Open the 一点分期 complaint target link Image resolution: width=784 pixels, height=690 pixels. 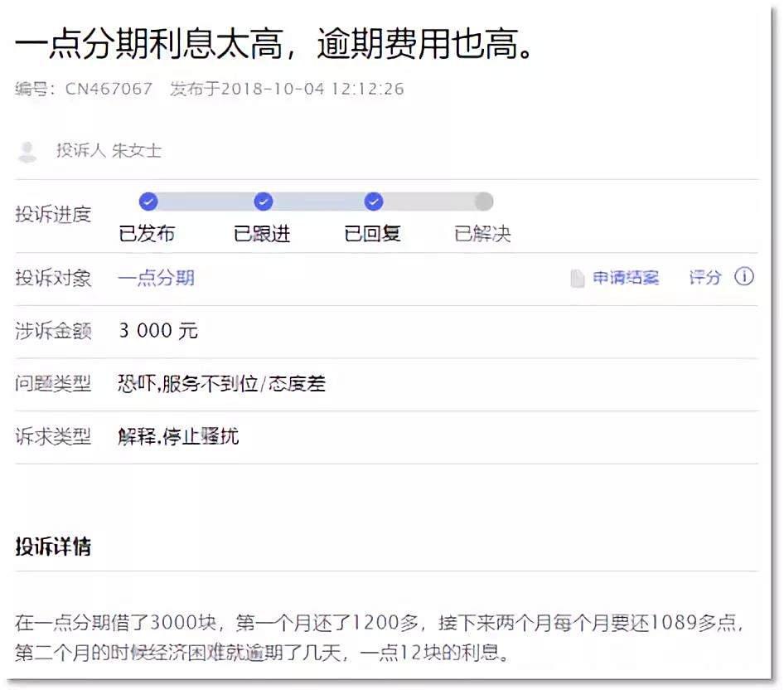coord(157,278)
